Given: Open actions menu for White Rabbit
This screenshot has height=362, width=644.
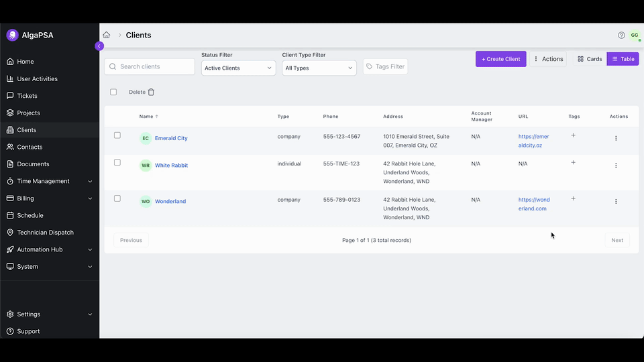Looking at the screenshot, I should pyautogui.click(x=616, y=166).
